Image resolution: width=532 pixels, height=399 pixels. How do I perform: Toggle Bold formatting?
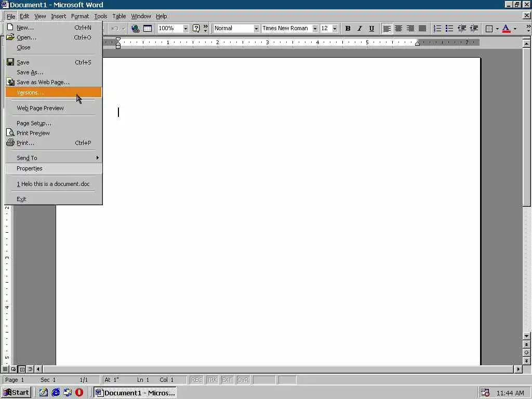coord(348,29)
